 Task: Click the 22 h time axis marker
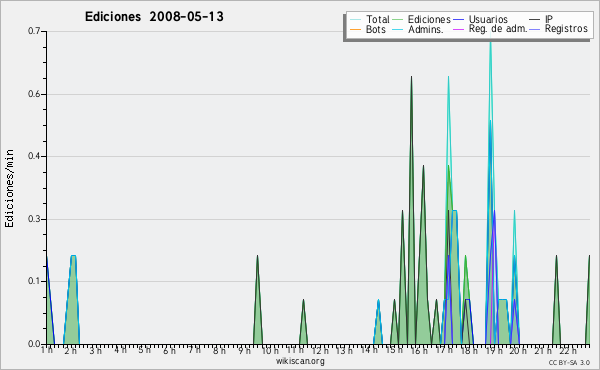[x=568, y=350]
